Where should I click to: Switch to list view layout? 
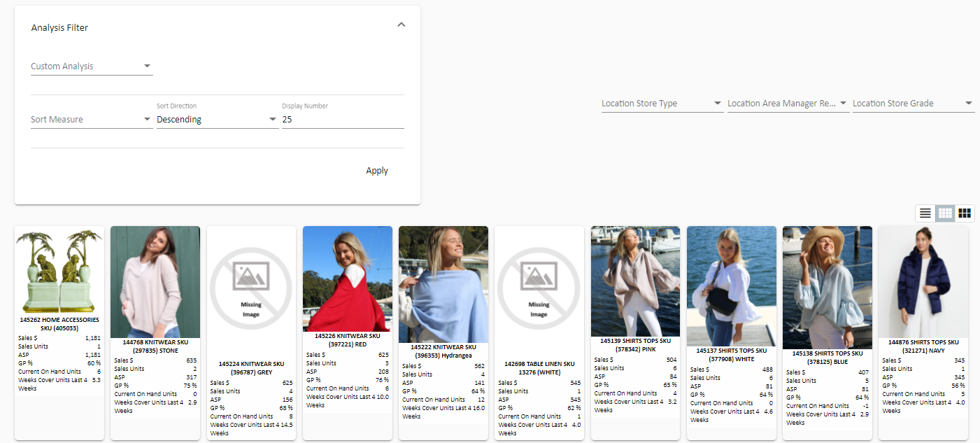[x=925, y=213]
